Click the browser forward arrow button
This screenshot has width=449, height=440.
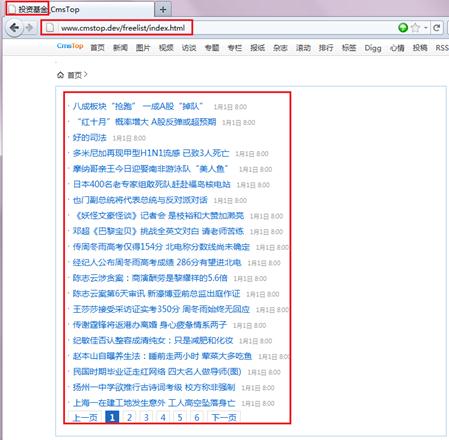click(30, 28)
